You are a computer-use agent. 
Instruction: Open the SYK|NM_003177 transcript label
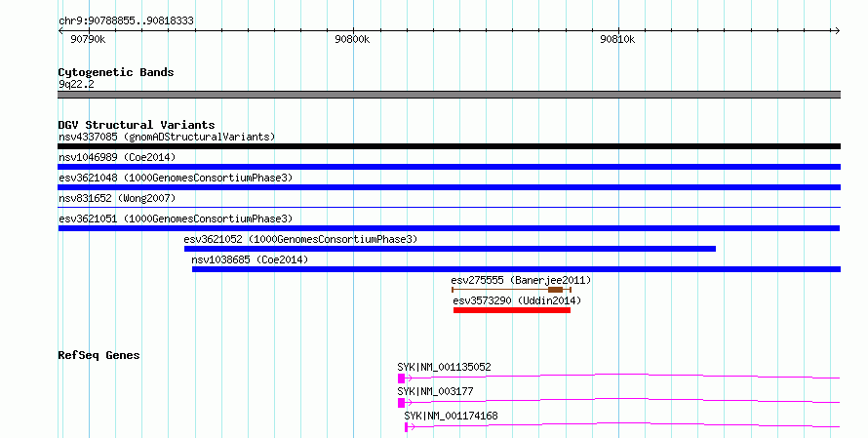pos(435,391)
